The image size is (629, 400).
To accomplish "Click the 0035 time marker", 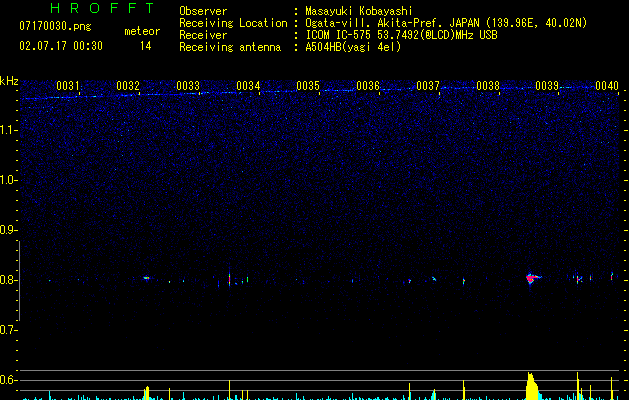I will tap(308, 86).
